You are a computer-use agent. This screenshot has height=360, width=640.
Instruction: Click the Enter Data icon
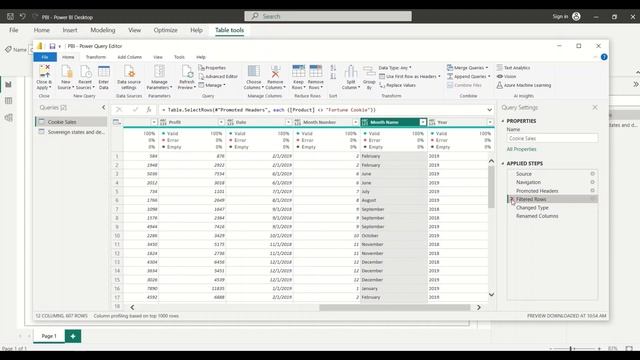104,71
